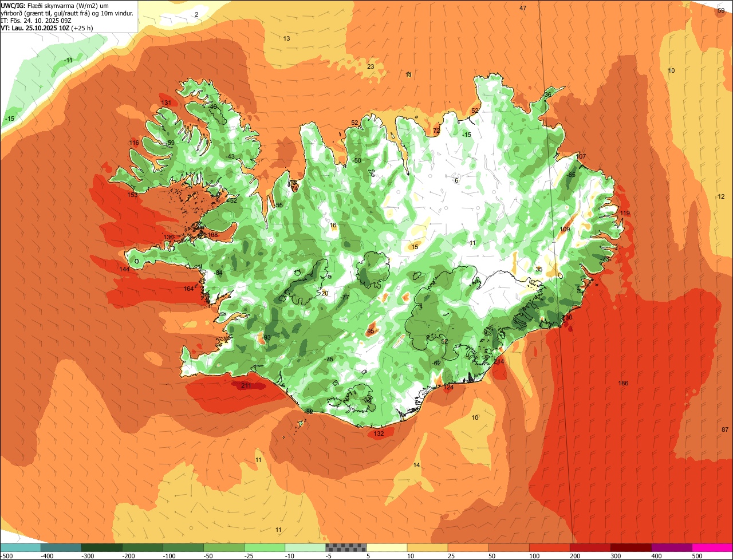Click the 108 value in the west
The width and height of the screenshot is (733, 560).
pyautogui.click(x=212, y=235)
